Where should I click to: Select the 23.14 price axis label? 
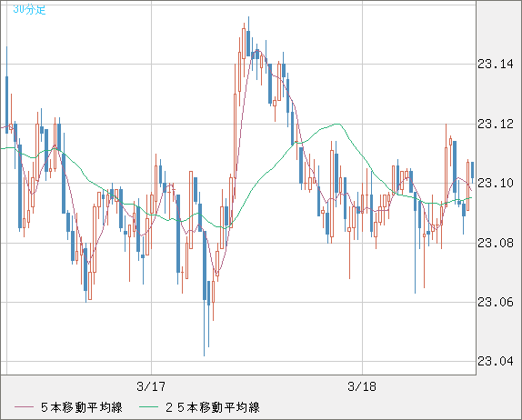496,64
